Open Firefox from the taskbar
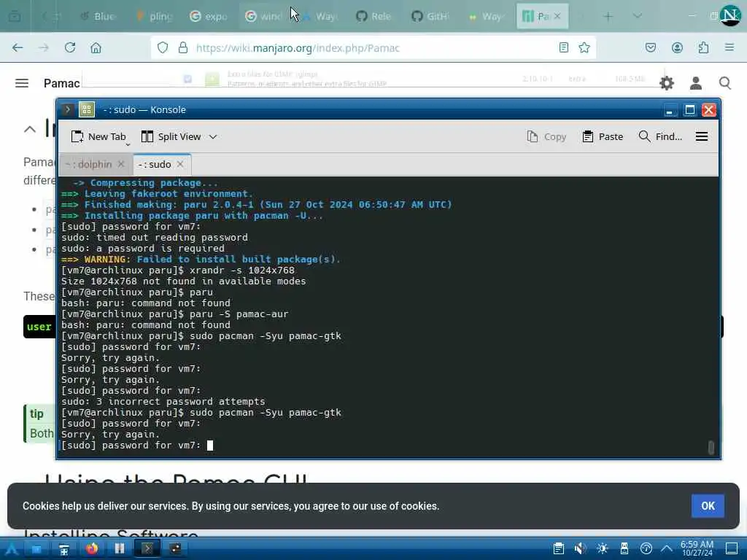 pyautogui.click(x=91, y=548)
